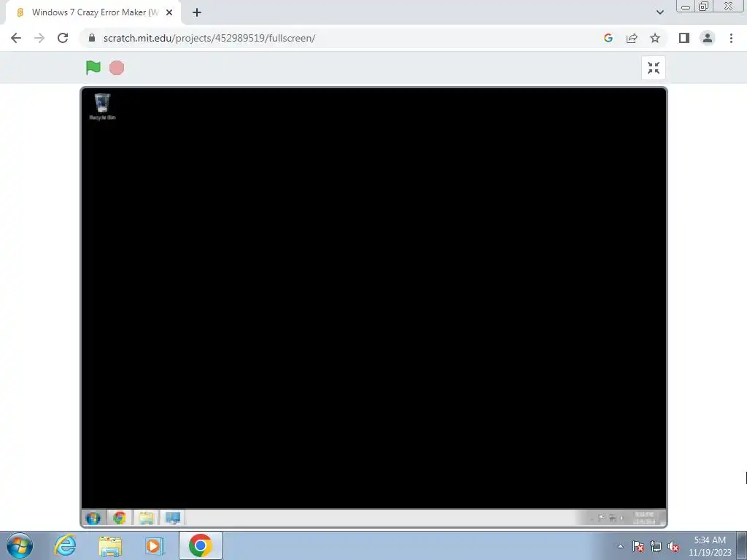
Task: Select the Windows 7 Crazy Error Maker tab
Action: coord(93,13)
